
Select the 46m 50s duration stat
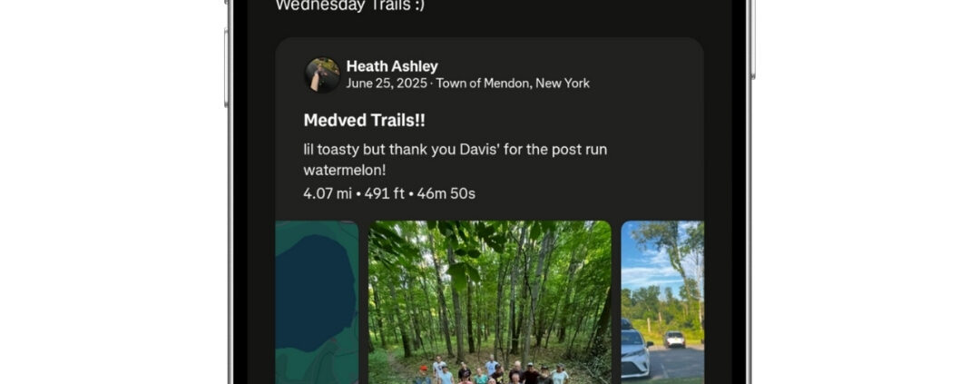pos(446,194)
